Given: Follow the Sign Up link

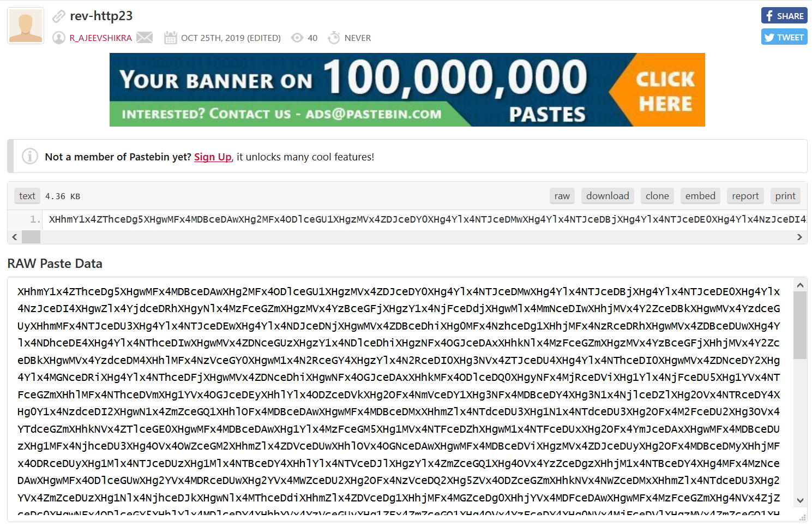Looking at the screenshot, I should (x=213, y=157).
